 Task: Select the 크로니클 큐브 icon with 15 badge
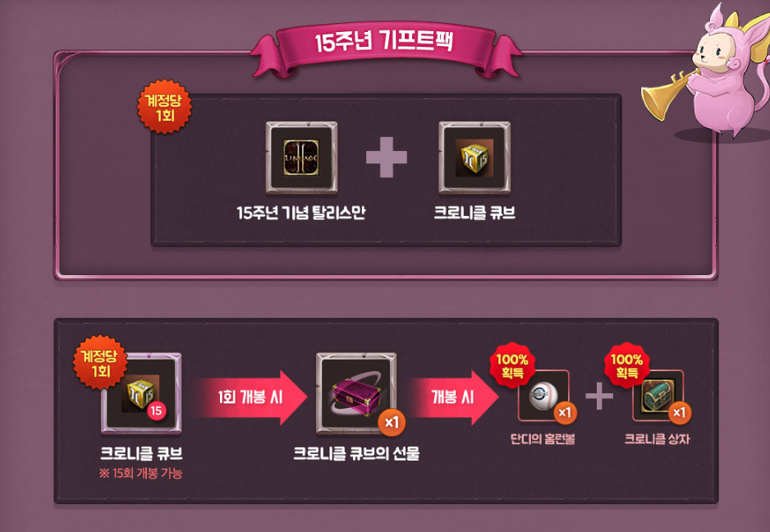pyautogui.click(x=141, y=393)
